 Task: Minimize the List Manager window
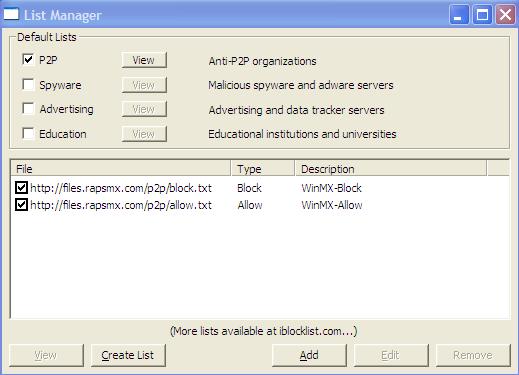pyautogui.click(x=459, y=15)
